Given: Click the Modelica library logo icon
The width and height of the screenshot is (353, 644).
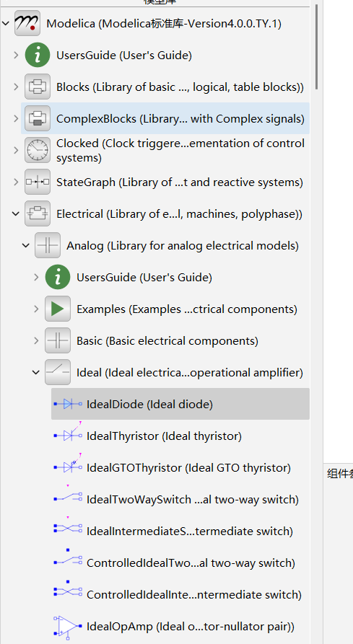Looking at the screenshot, I should coord(27,23).
